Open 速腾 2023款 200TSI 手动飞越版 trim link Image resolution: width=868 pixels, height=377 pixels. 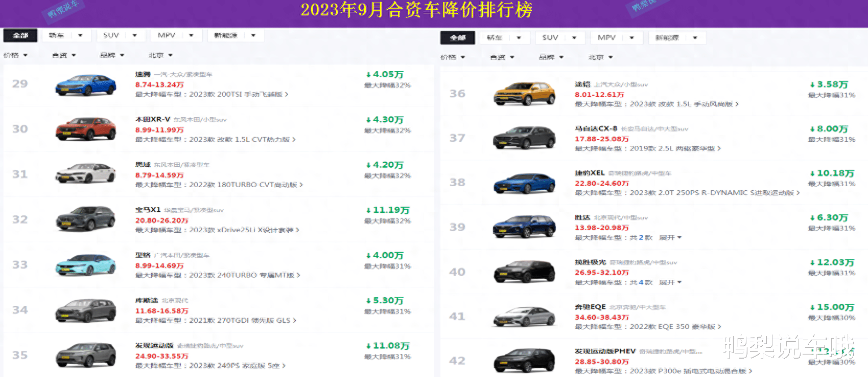(239, 95)
